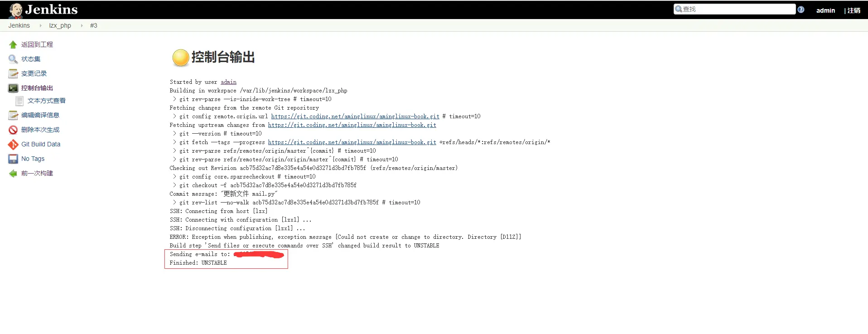
Task: Open the No Tags item
Action: pos(33,159)
